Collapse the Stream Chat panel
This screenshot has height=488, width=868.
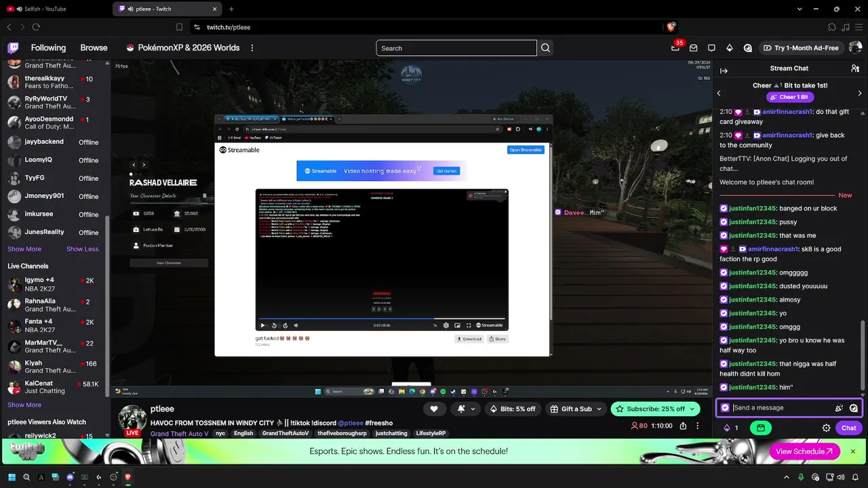click(724, 70)
